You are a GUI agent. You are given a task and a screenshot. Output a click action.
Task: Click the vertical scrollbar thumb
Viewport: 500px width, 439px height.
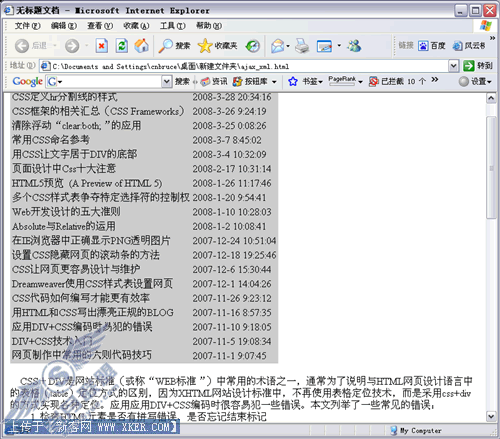pyautogui.click(x=491, y=168)
